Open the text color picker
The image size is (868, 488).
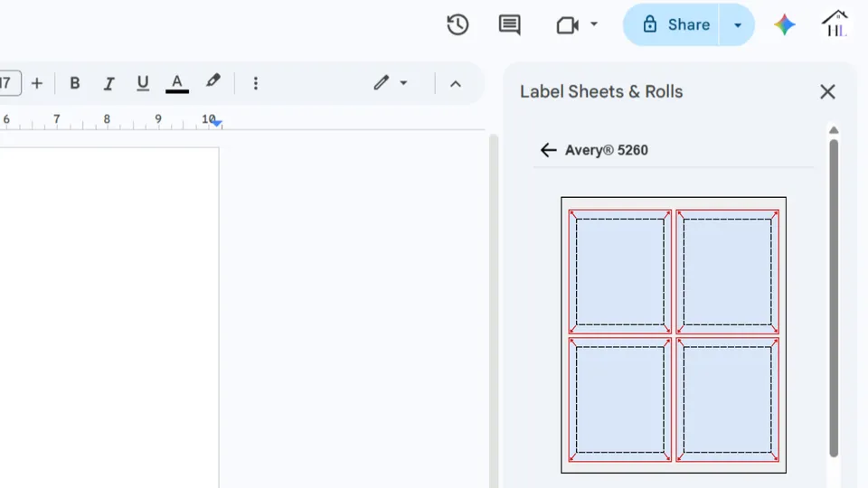pyautogui.click(x=177, y=83)
